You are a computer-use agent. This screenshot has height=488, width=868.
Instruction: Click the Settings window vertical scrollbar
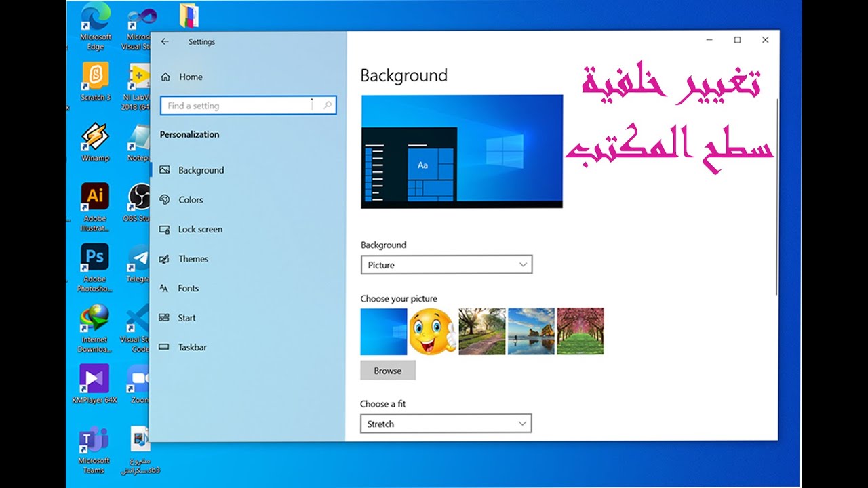pos(777,197)
